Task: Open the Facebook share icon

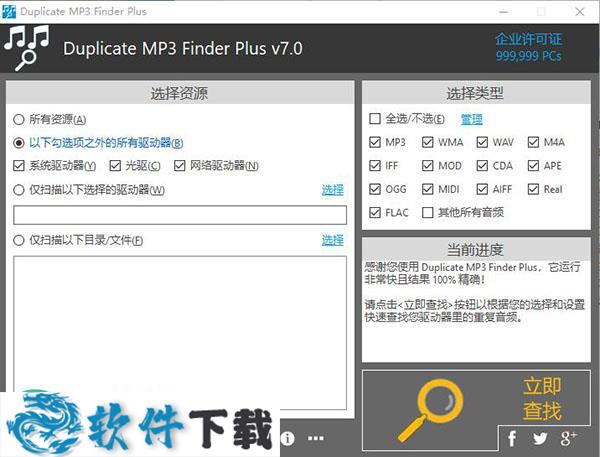Action: (512, 438)
